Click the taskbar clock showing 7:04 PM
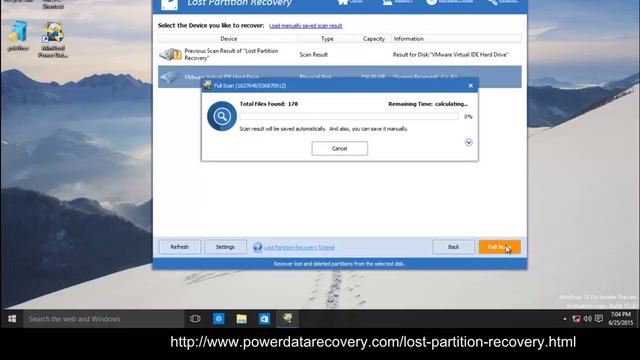 621,318
